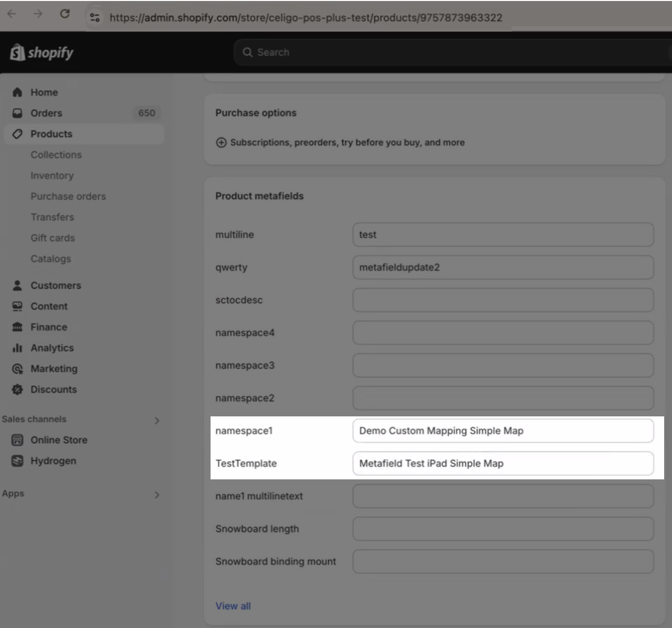Click the namespace1 metafield input
Image resolution: width=672 pixels, height=628 pixels.
(503, 431)
